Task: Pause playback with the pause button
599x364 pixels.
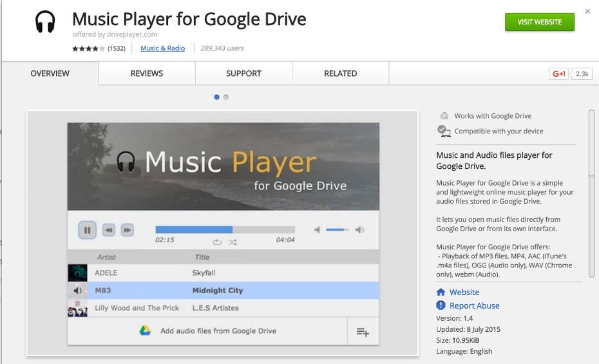Action: (87, 230)
